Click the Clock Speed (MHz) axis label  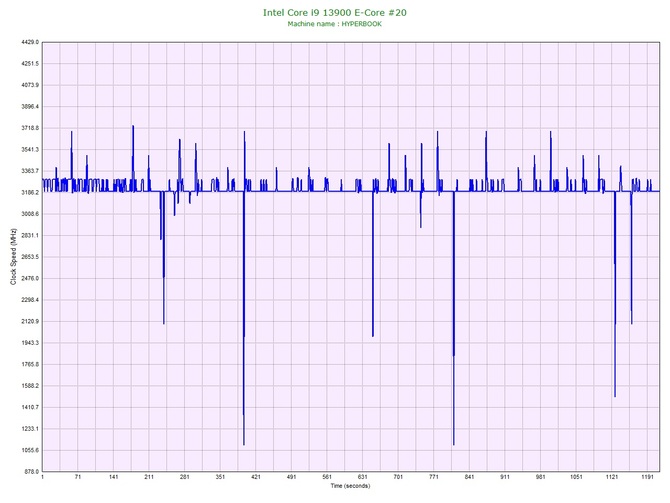(13, 256)
